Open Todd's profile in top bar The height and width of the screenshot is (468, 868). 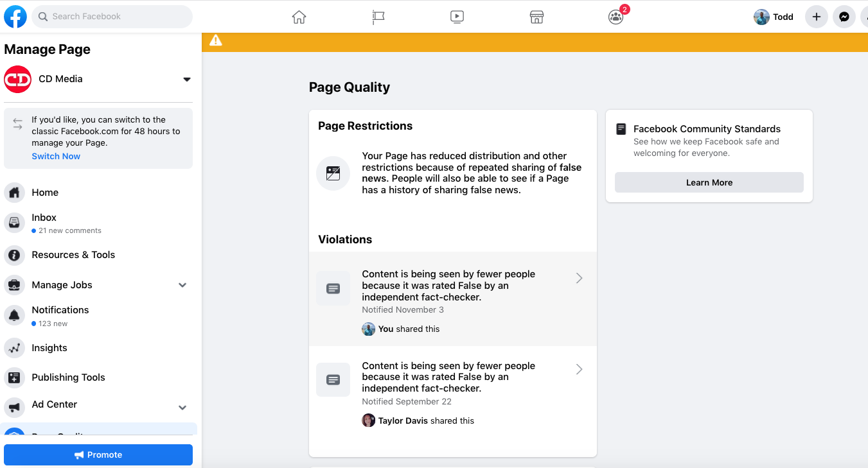[x=774, y=17]
